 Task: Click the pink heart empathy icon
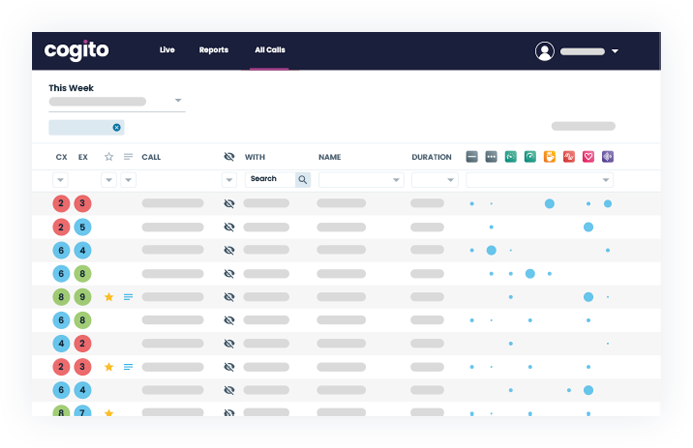pos(588,157)
